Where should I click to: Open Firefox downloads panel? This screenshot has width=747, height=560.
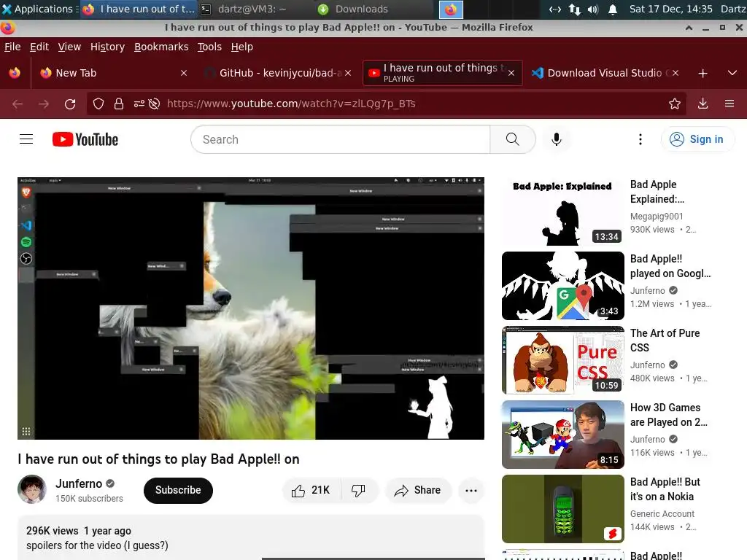click(x=703, y=104)
